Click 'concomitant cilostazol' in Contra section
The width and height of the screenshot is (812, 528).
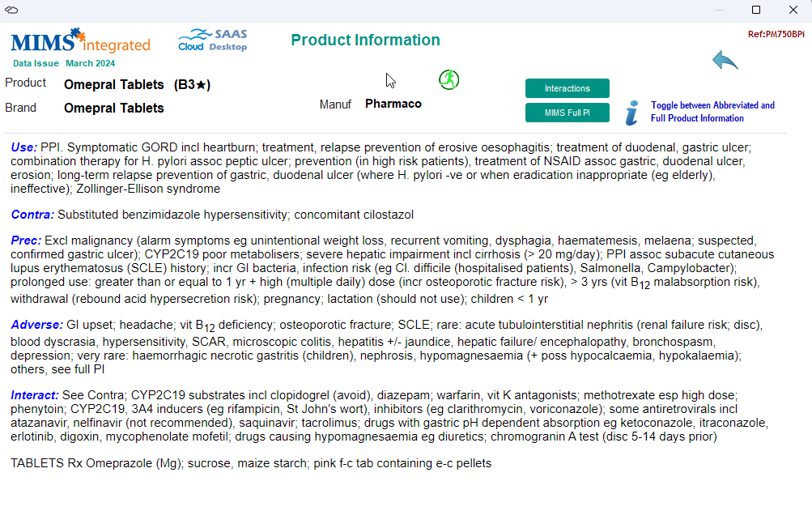[x=354, y=215]
